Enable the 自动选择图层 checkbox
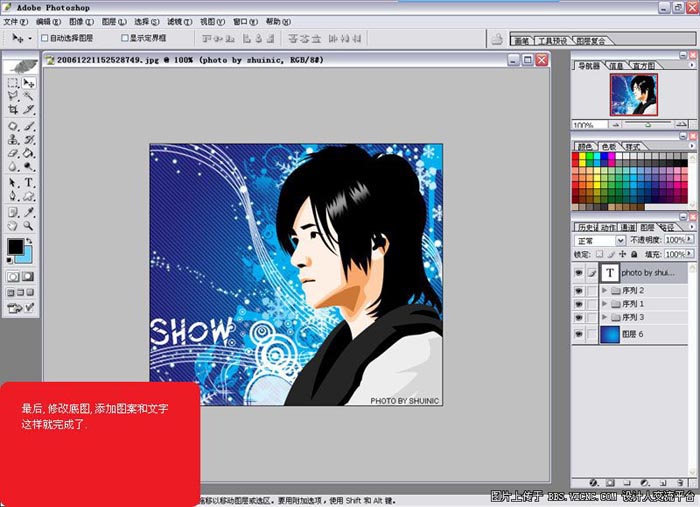The height and width of the screenshot is (507, 700). tap(44, 38)
